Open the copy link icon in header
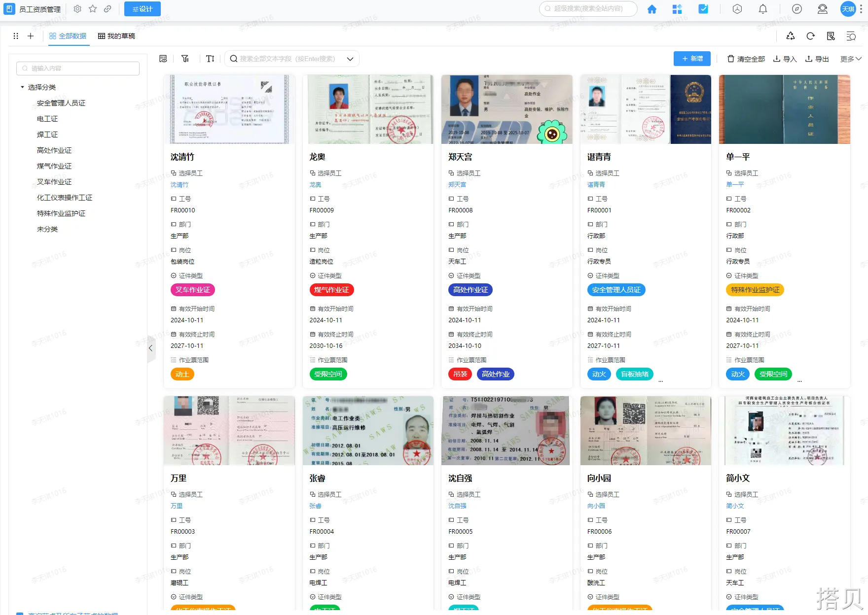 click(108, 9)
